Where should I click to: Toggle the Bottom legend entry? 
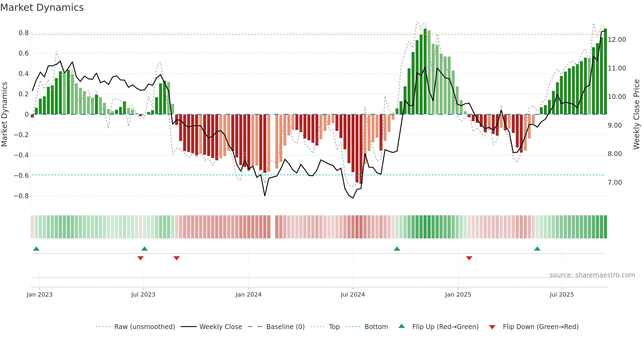367,327
